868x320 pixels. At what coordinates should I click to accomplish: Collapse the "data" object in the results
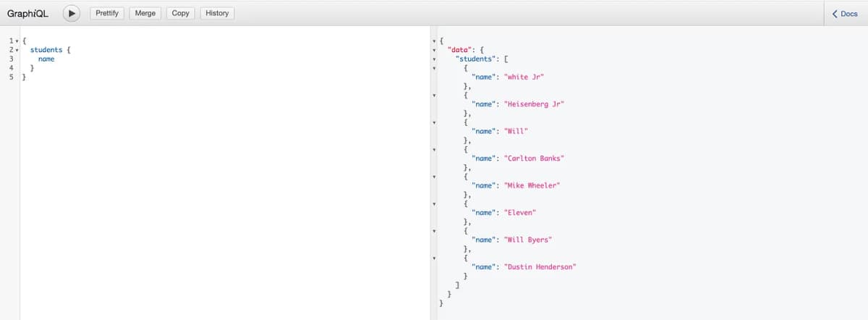[x=434, y=50]
